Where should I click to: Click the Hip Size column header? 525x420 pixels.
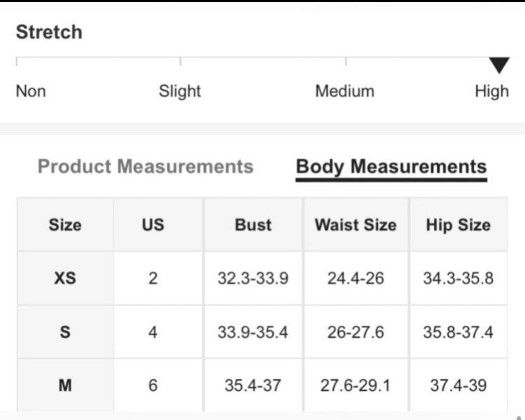[x=459, y=224]
